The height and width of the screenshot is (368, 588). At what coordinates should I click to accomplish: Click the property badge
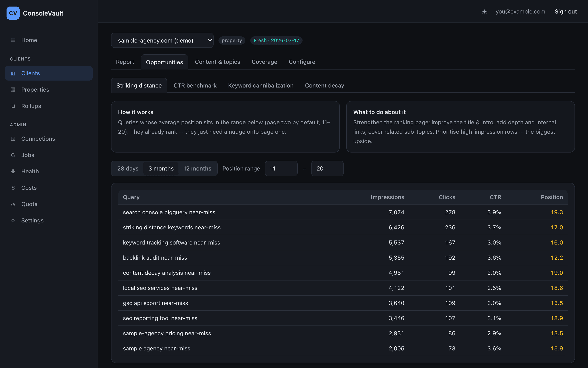[x=232, y=40]
